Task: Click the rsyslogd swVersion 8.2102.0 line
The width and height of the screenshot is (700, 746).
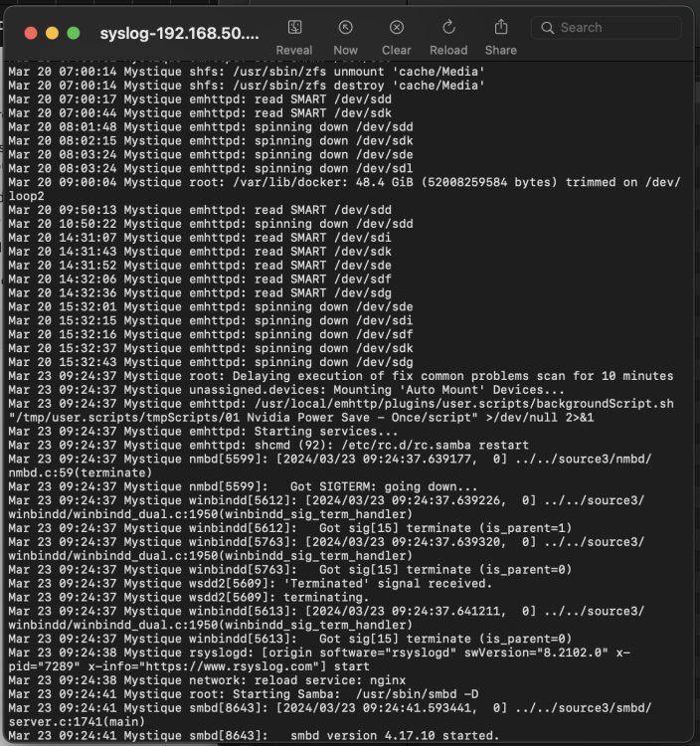Action: click(x=319, y=653)
